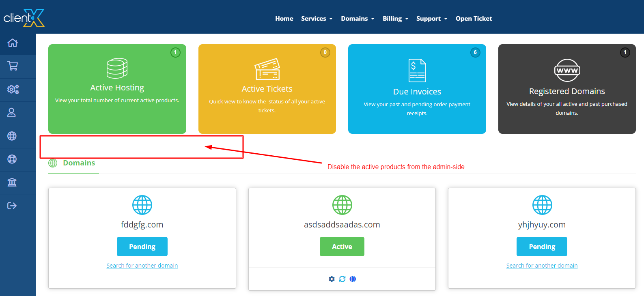The height and width of the screenshot is (296, 644).
Task: Click Pending button for fddgfg.com
Action: tap(142, 247)
